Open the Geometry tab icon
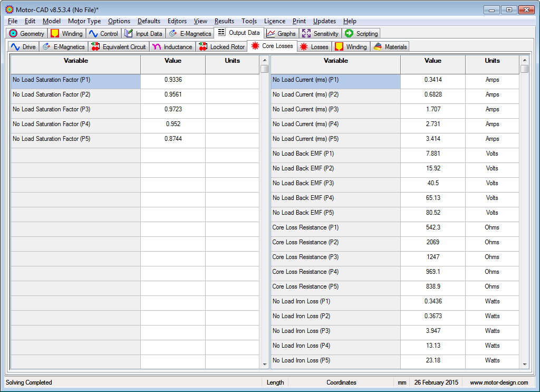540x392 pixels. (x=13, y=33)
